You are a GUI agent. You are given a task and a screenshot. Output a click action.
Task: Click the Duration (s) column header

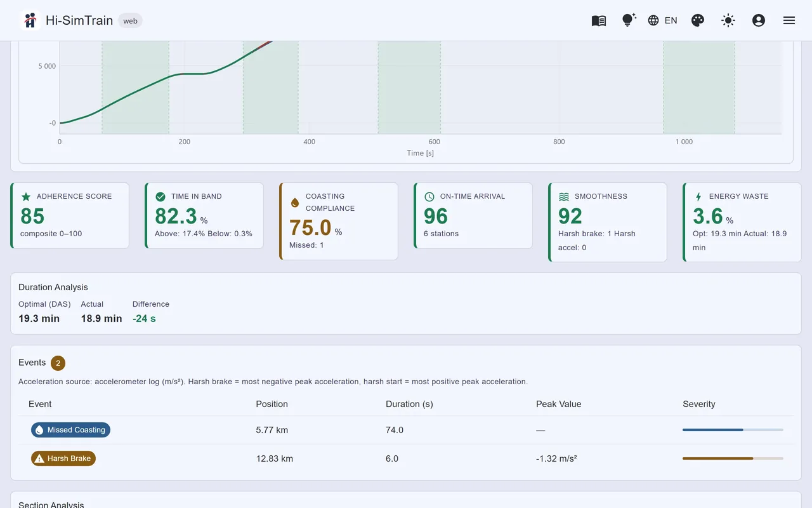[x=409, y=404]
